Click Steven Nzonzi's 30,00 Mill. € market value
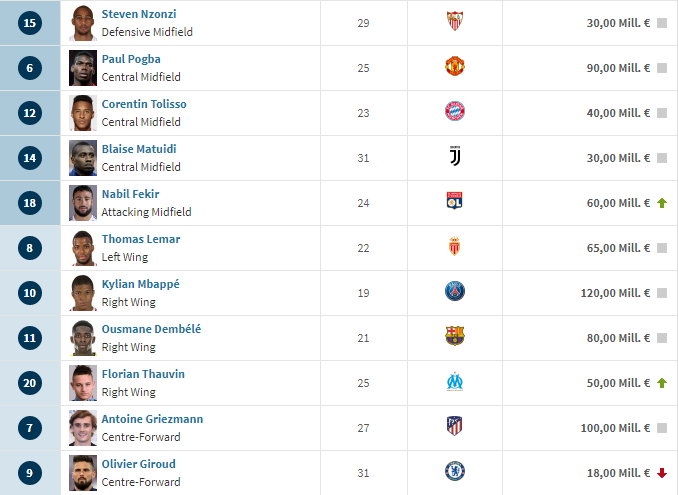Screen dimensions: 678x495 pyautogui.click(x=618, y=23)
